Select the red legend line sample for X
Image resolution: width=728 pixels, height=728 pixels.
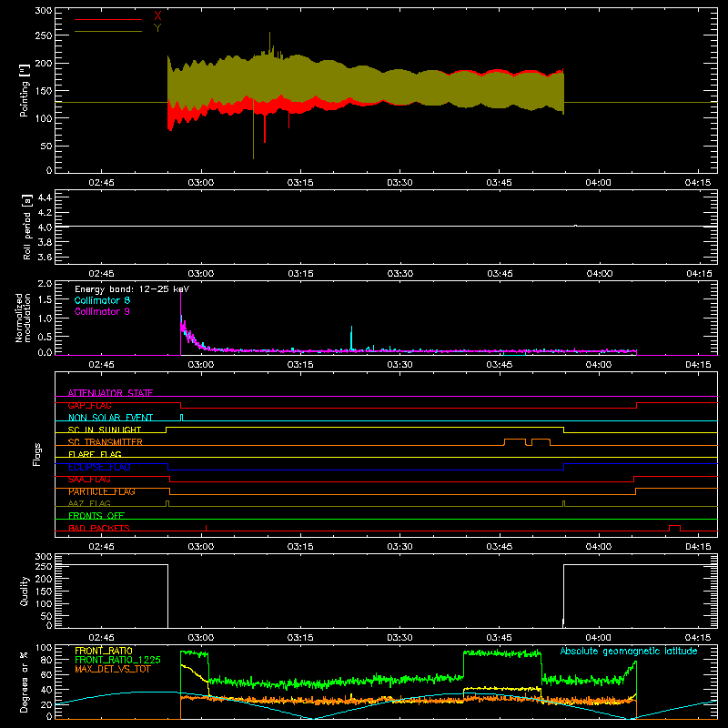click(108, 19)
